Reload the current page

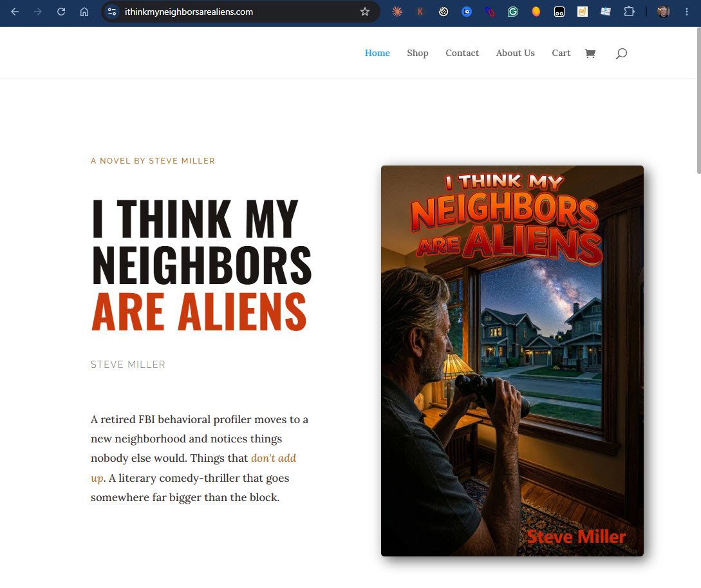coord(61,12)
